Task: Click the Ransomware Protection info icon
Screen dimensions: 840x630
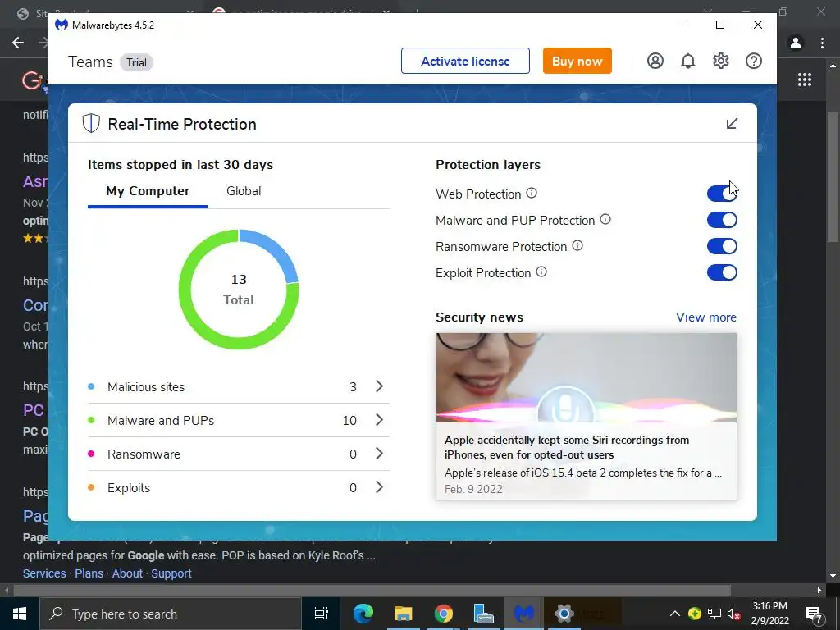Action: [x=577, y=246]
